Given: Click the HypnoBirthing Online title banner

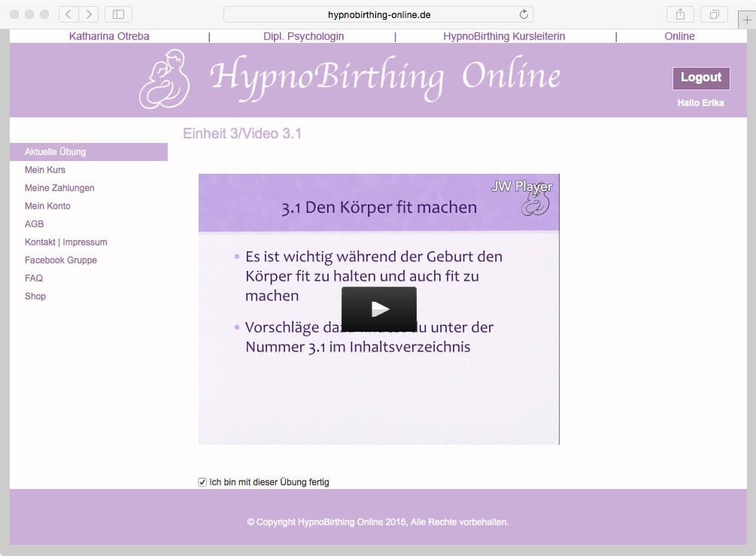Looking at the screenshot, I should click(x=385, y=77).
